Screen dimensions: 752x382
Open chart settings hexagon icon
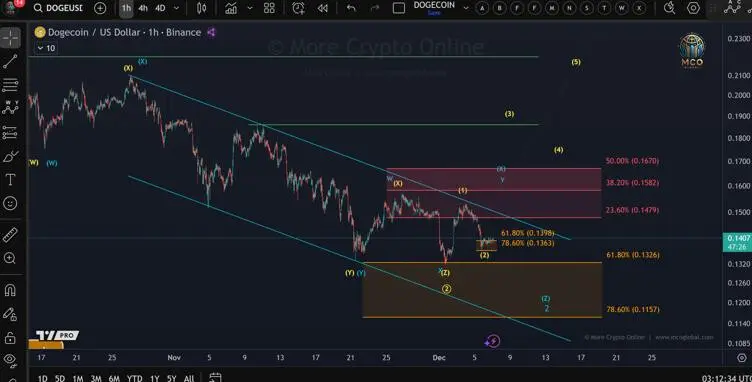pyautogui.click(x=693, y=8)
